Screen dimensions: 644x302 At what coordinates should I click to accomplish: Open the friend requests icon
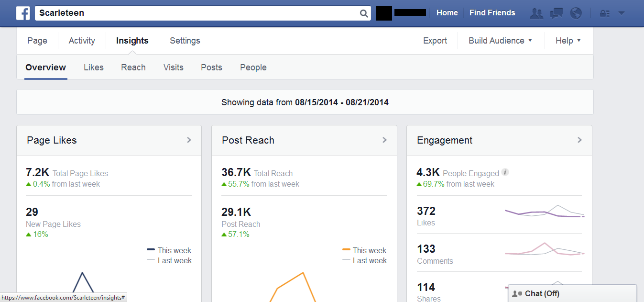536,13
